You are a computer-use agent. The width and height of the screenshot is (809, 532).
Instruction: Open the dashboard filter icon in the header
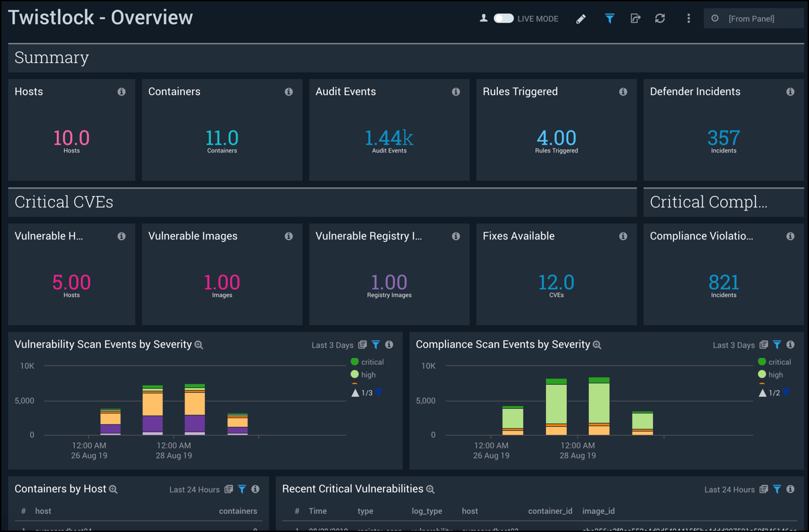pyautogui.click(x=610, y=18)
